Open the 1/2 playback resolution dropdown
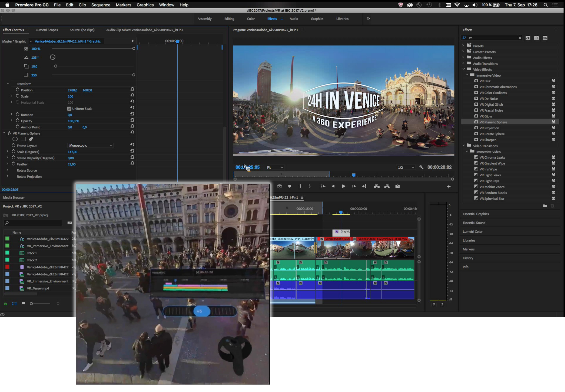The height and width of the screenshot is (392, 565). coord(406,168)
